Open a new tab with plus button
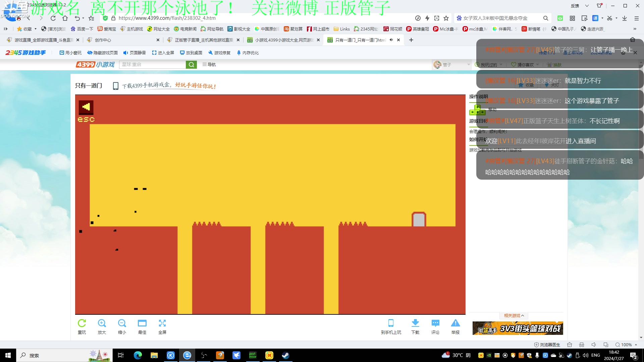Image resolution: width=644 pixels, height=362 pixels. click(411, 40)
